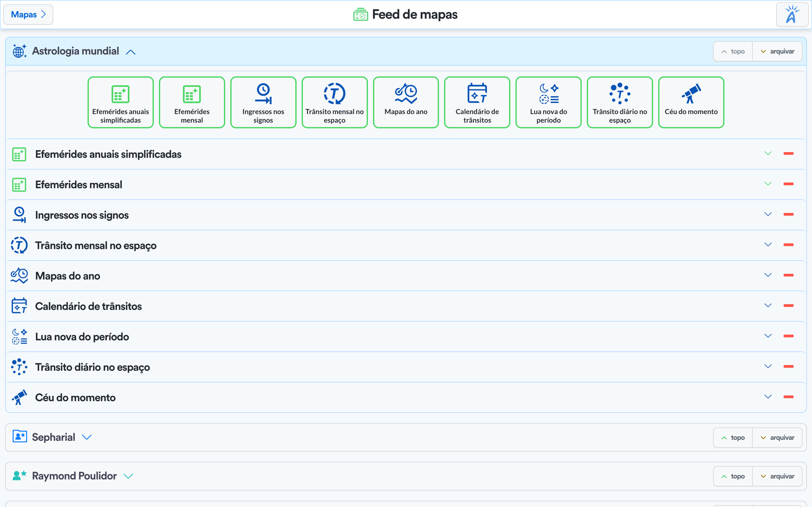
Task: Remove Céu do momento with red minus
Action: (788, 397)
